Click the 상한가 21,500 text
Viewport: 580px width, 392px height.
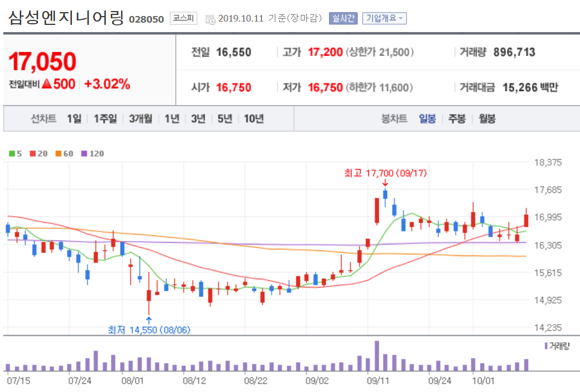point(380,52)
